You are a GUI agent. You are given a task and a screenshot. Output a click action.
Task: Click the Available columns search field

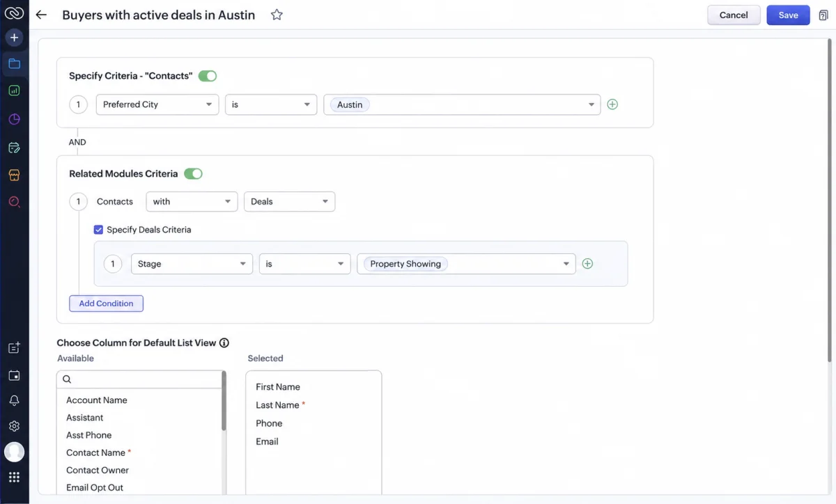click(139, 379)
